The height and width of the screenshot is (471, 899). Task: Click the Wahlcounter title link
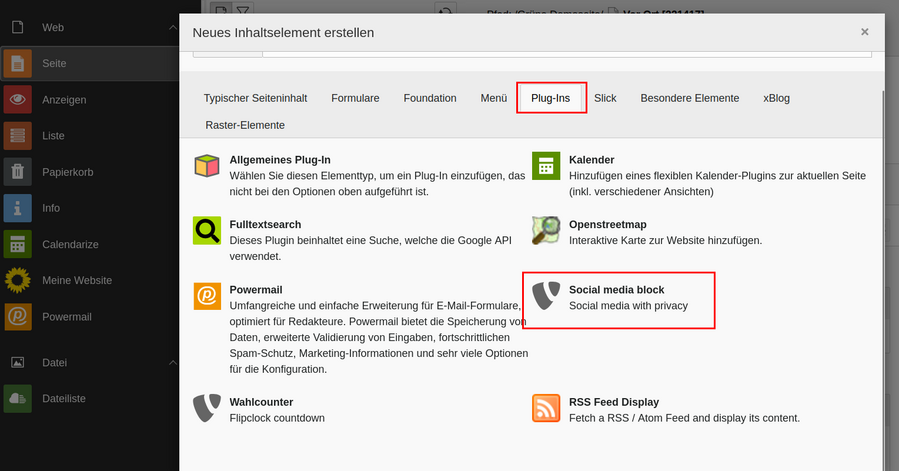[x=261, y=402]
